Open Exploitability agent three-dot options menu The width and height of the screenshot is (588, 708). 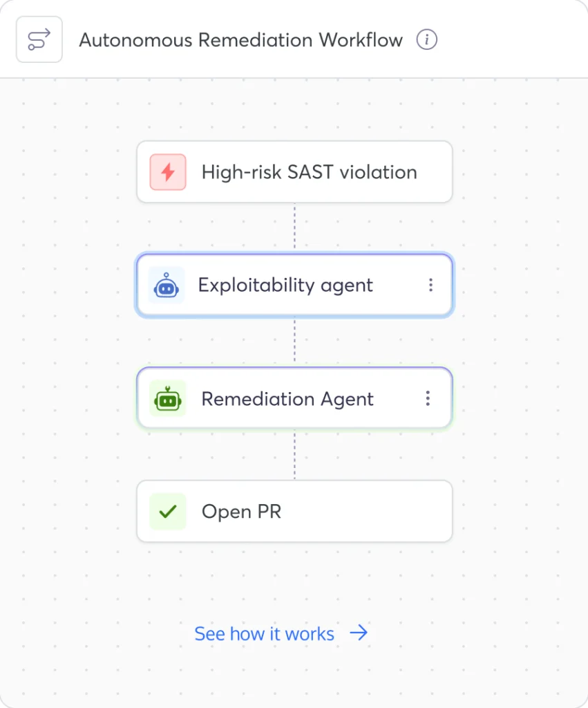click(431, 285)
